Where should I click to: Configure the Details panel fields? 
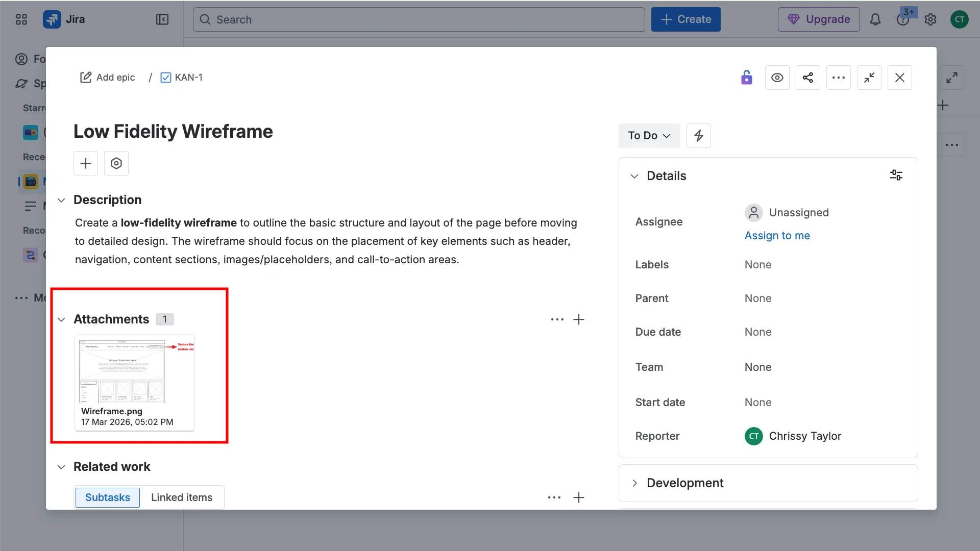pos(896,175)
